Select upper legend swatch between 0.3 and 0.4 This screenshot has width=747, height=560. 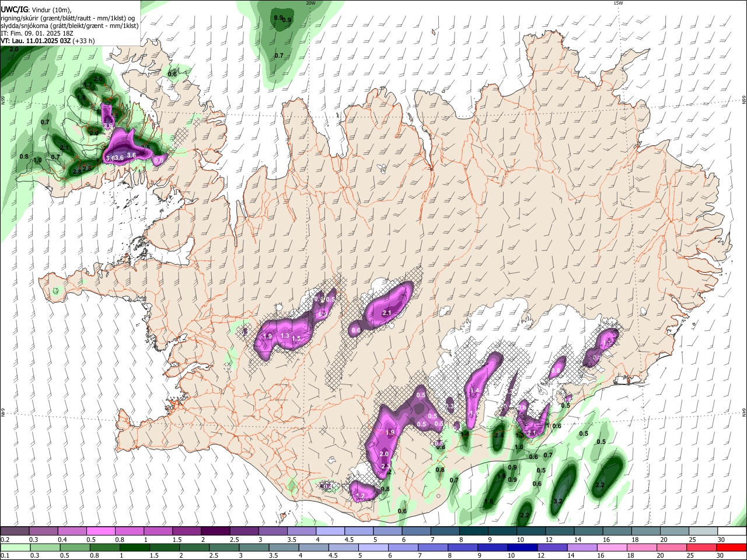pyautogui.click(x=43, y=531)
